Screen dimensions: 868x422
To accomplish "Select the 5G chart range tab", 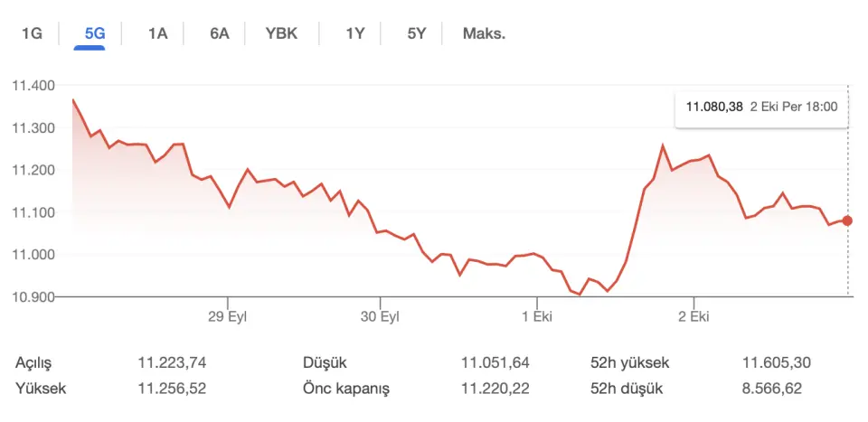I will point(95,34).
